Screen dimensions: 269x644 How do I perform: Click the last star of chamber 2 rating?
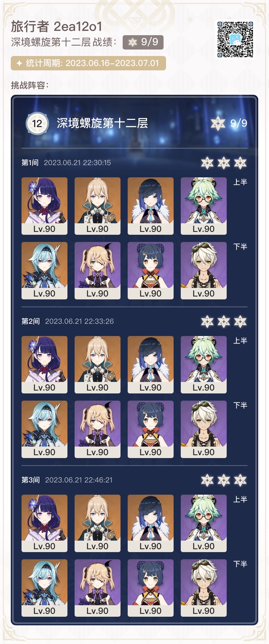[240, 322]
